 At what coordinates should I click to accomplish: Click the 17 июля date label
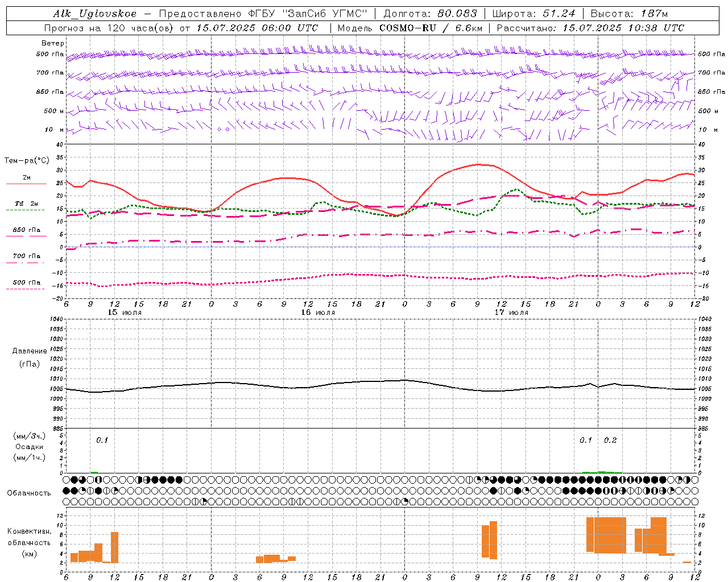[511, 313]
